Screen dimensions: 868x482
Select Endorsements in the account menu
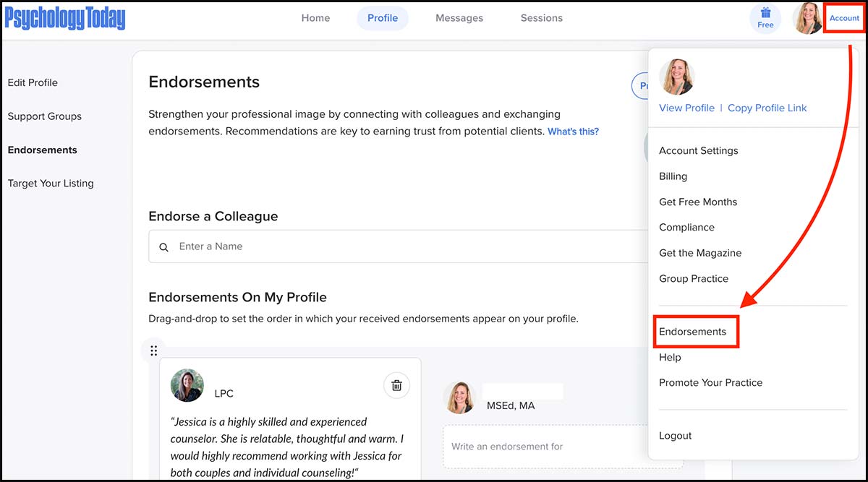[x=692, y=332]
